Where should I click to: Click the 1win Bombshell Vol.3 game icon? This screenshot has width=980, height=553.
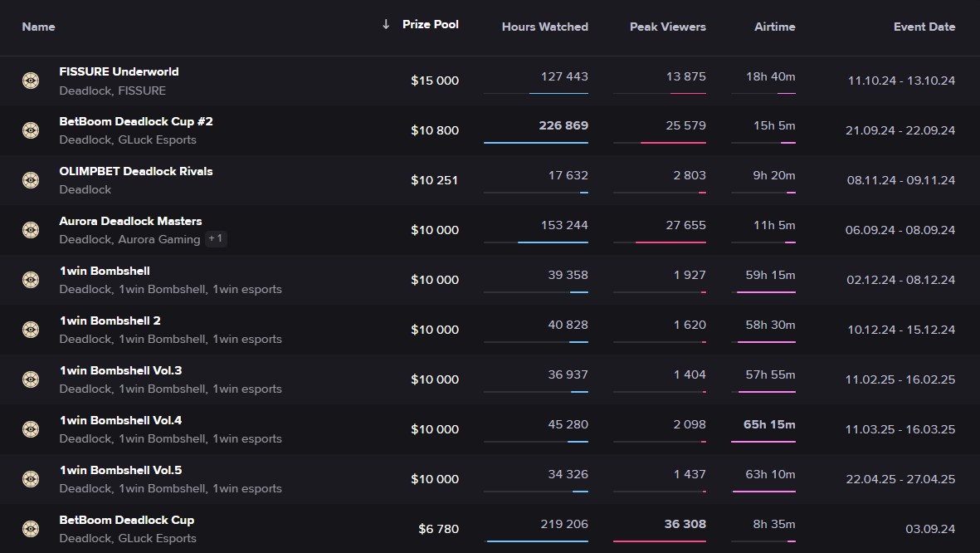click(31, 379)
